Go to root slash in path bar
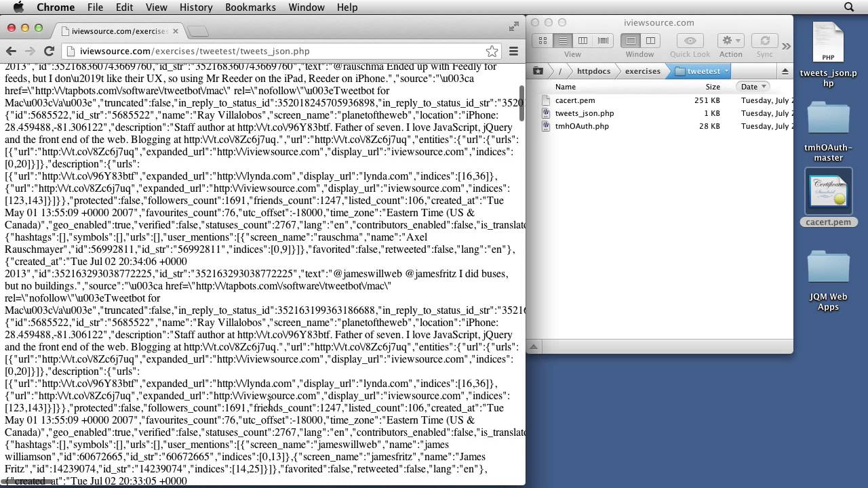Screen dimensions: 868x488 [x=560, y=71]
